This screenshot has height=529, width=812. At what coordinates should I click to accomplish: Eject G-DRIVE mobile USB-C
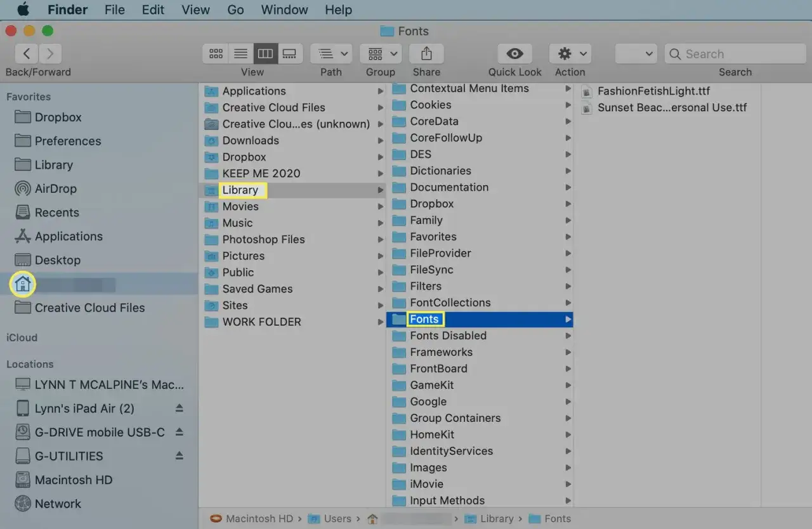click(x=179, y=432)
